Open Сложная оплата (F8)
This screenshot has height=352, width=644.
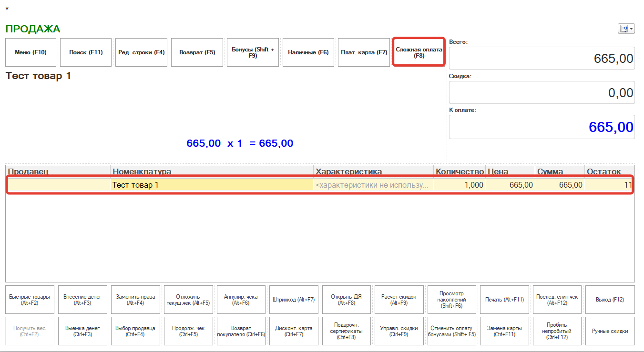coord(419,52)
